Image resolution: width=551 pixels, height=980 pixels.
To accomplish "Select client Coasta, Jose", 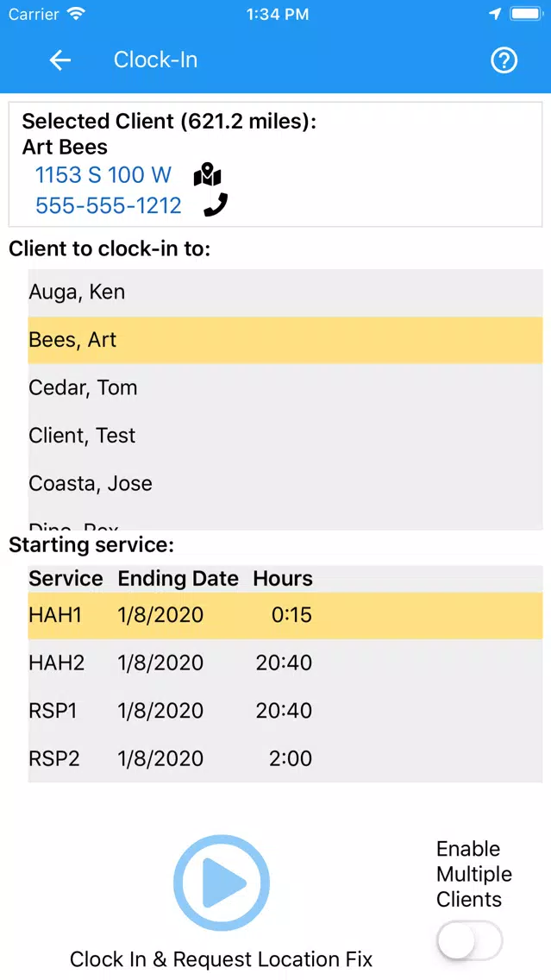I will [285, 484].
